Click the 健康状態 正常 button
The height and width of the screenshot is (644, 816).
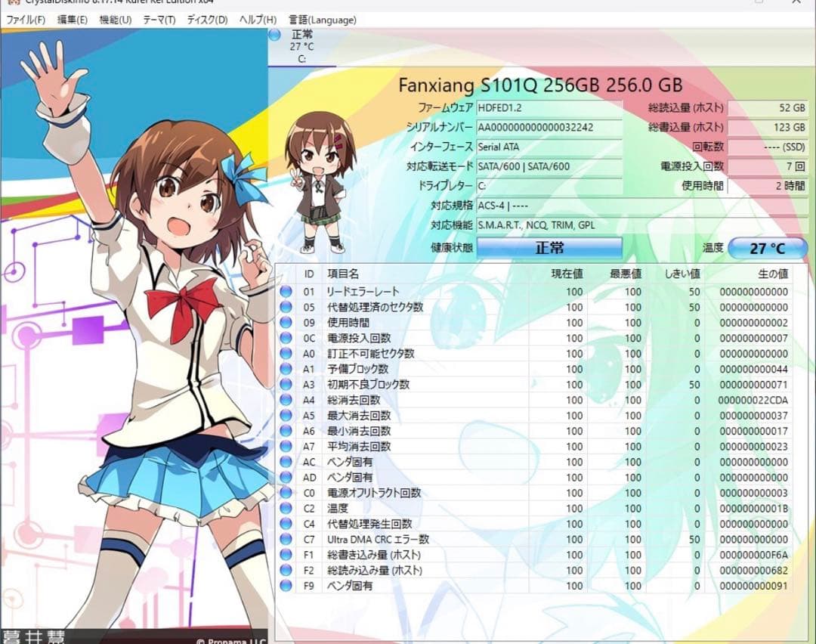coord(549,247)
